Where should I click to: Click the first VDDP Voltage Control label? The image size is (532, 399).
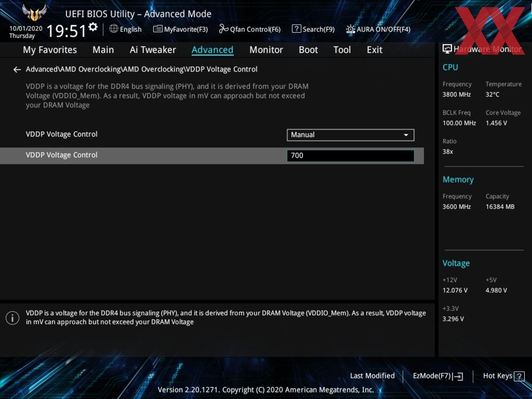[x=61, y=134]
